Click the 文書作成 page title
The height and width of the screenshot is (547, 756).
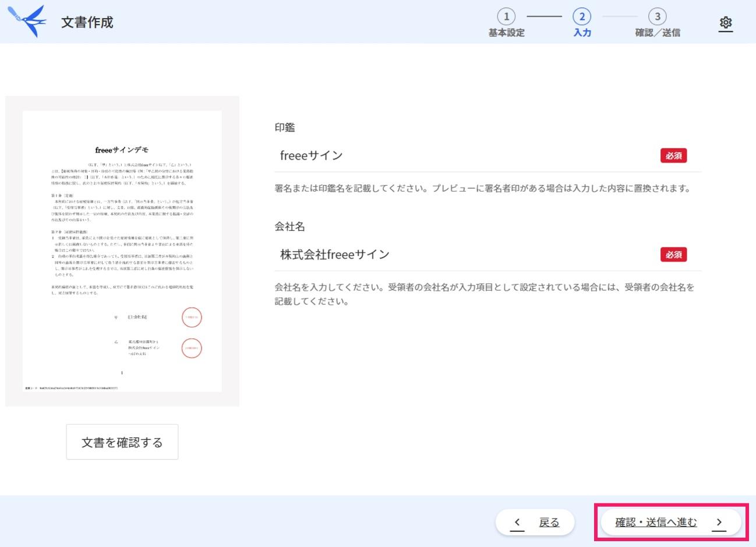coord(87,22)
